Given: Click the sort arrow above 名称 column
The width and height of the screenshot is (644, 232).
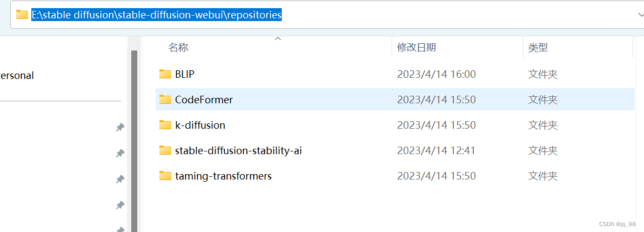Looking at the screenshot, I should click(x=278, y=39).
